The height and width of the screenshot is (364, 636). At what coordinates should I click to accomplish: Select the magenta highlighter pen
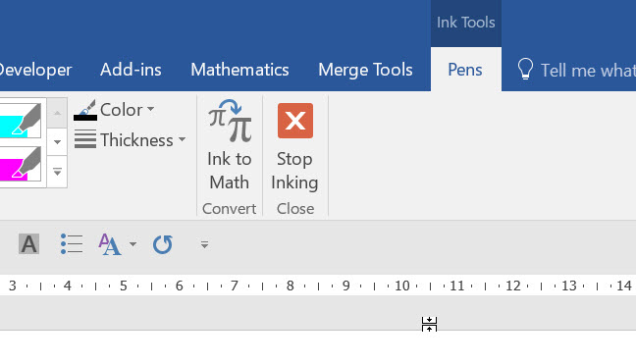tap(21, 165)
